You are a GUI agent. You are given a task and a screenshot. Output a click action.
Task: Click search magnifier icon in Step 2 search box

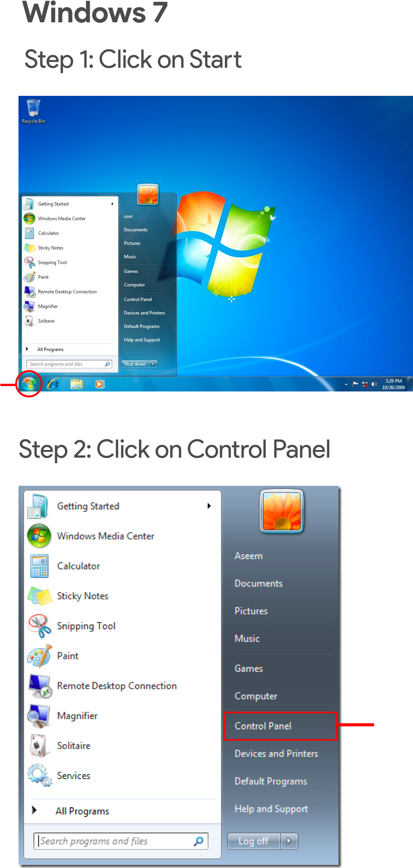pyautogui.click(x=198, y=841)
